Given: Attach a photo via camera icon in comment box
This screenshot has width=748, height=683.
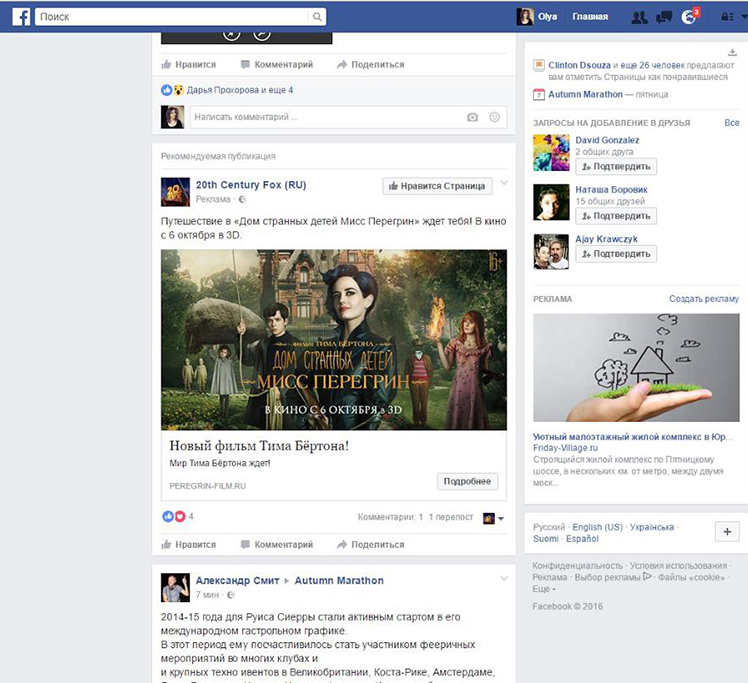Looking at the screenshot, I should pyautogui.click(x=472, y=117).
